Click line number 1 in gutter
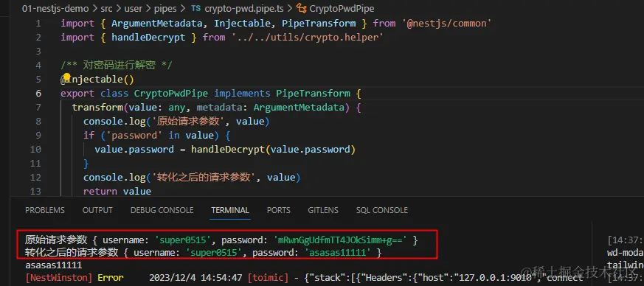The height and width of the screenshot is (286, 644). pyautogui.click(x=38, y=24)
